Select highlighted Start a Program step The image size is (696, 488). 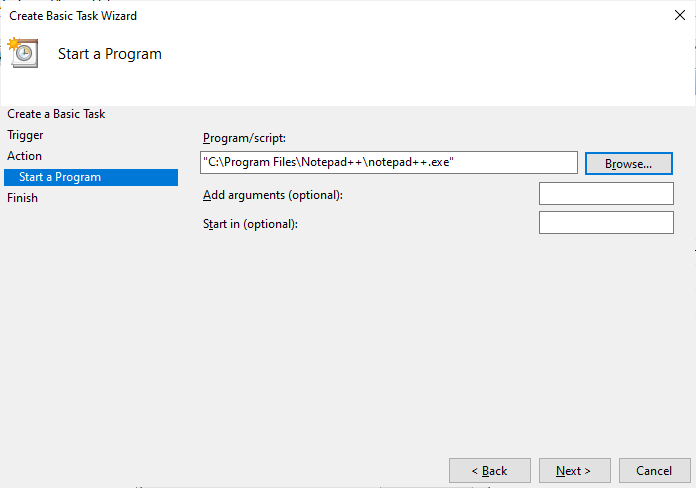(91, 177)
